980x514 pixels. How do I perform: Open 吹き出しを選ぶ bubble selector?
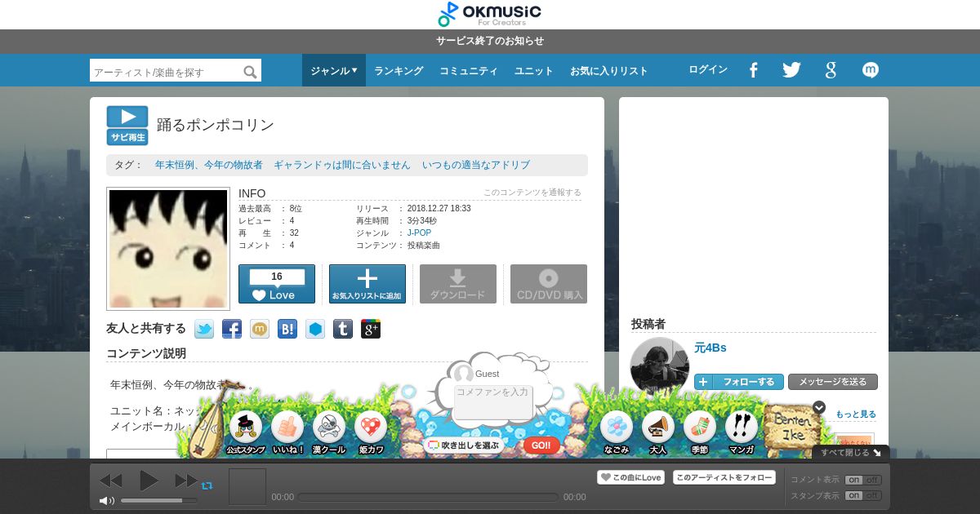(463, 445)
